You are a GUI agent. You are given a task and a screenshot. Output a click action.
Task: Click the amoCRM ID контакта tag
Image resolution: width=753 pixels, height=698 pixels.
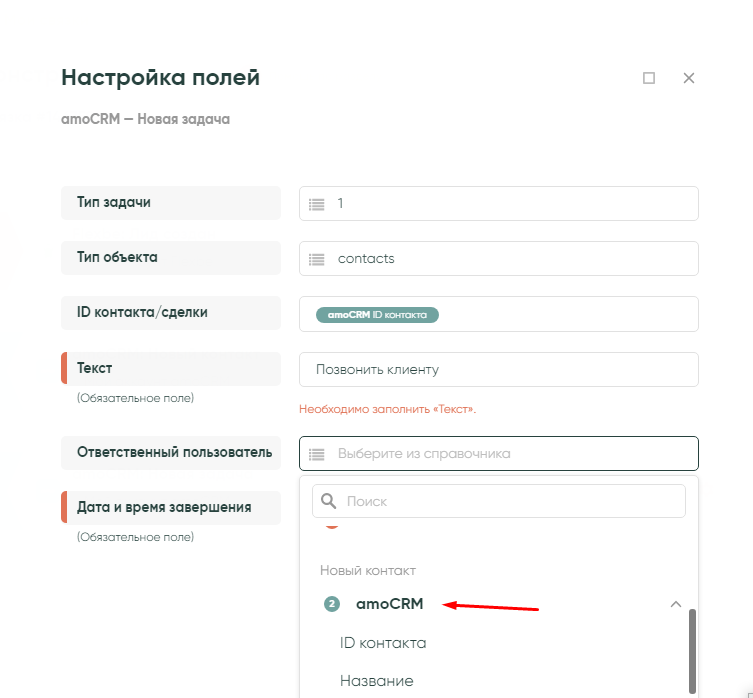coord(377,314)
